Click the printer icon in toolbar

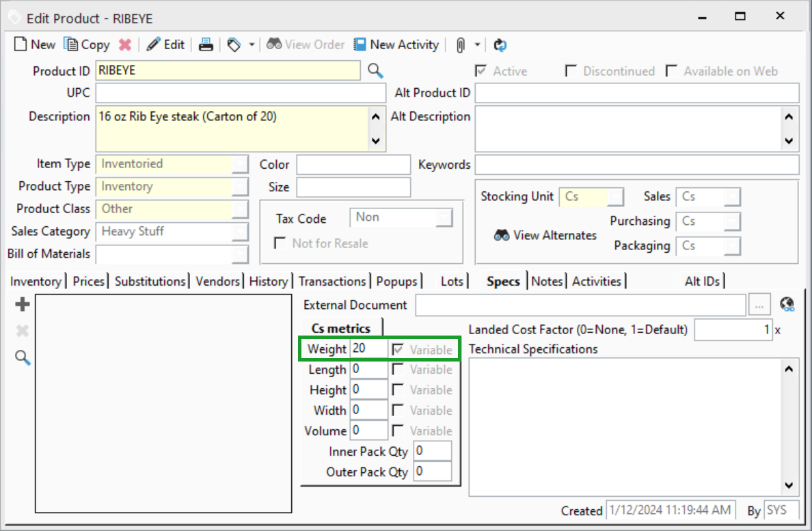[x=206, y=44]
